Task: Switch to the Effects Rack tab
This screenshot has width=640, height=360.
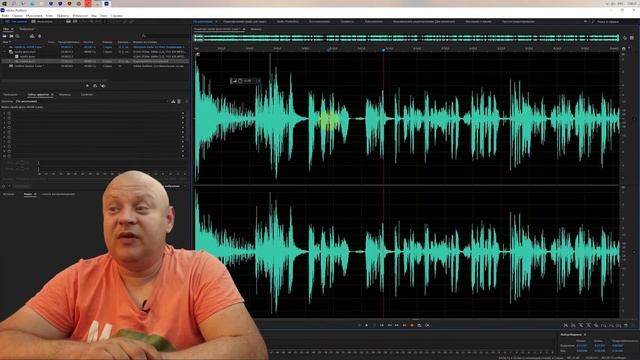Action: coord(38,95)
